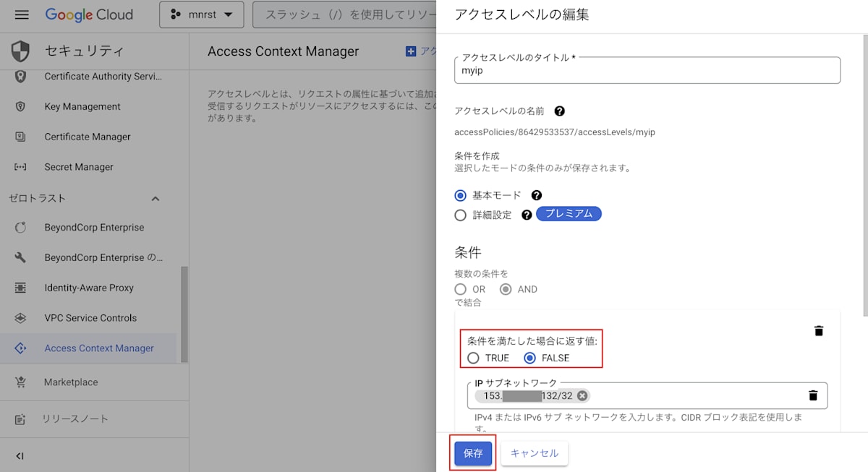Click the Certificate Authority Service icon
Image resolution: width=868 pixels, height=472 pixels.
[20, 77]
